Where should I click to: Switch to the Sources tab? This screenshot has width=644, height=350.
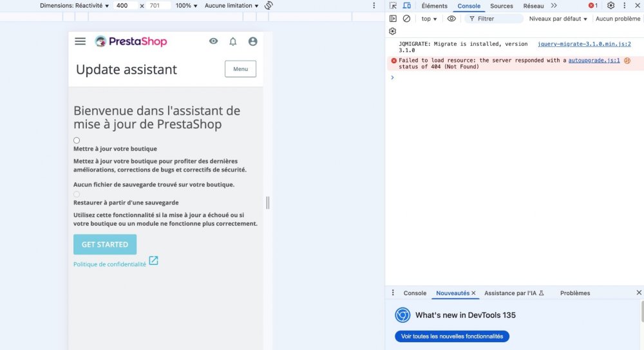[502, 6]
